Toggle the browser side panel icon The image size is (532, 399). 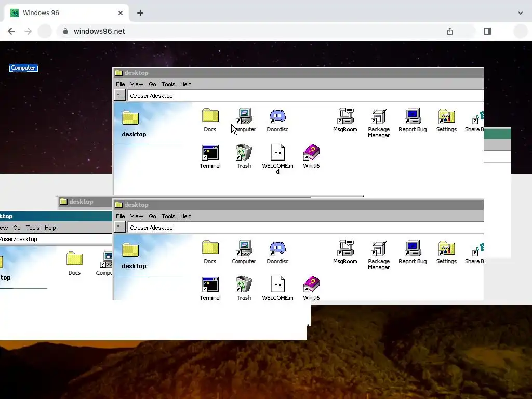click(487, 31)
